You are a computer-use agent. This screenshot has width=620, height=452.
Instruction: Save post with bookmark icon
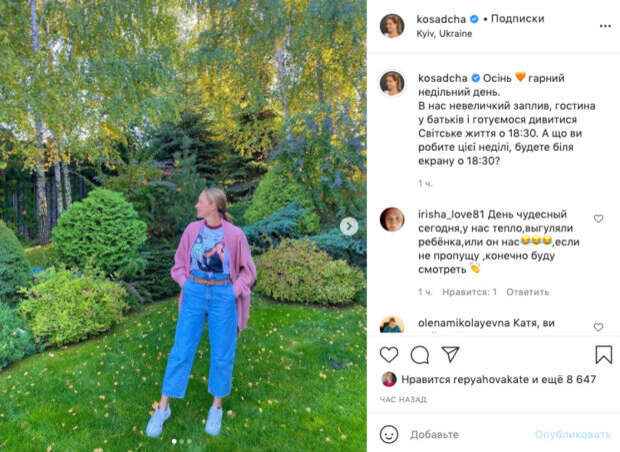click(604, 354)
